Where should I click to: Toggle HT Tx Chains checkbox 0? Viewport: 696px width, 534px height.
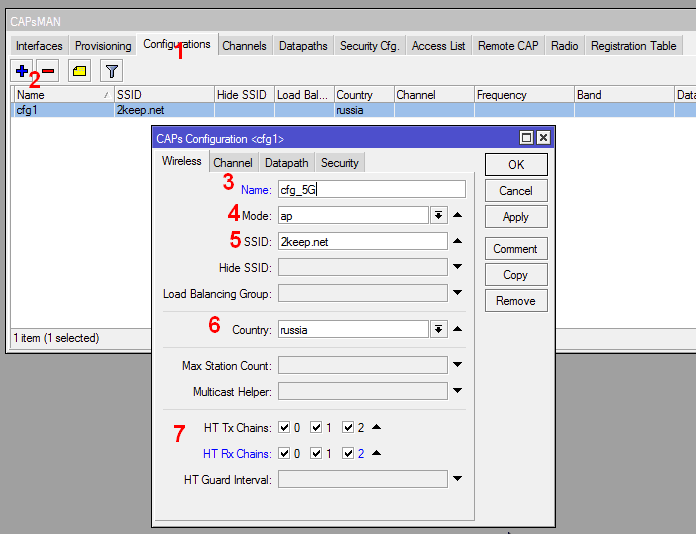pos(284,428)
